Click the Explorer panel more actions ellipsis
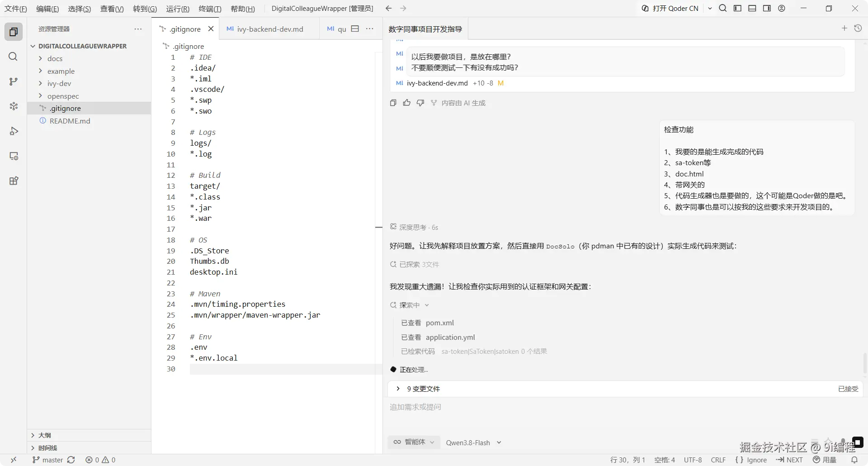This screenshot has width=868, height=466. 138,29
